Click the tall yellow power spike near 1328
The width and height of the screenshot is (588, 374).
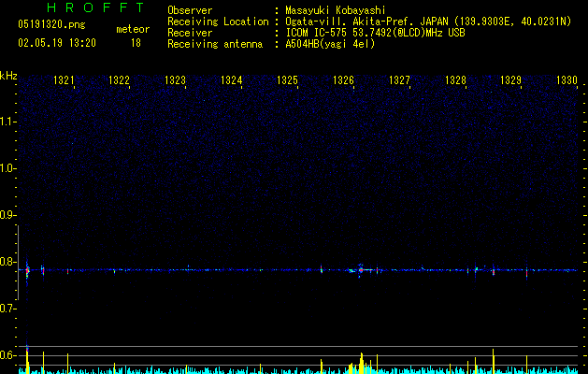pyautogui.click(x=493, y=361)
